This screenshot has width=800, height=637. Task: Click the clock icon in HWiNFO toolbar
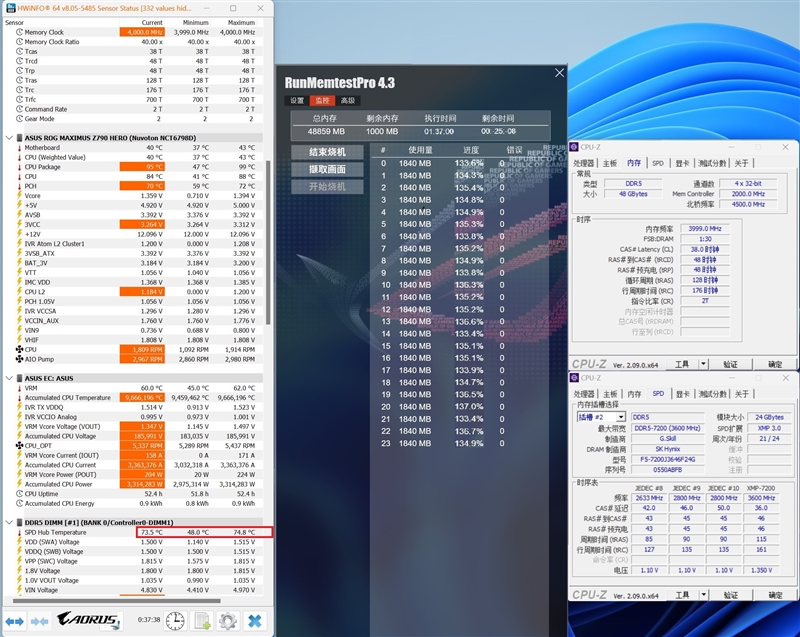175,621
